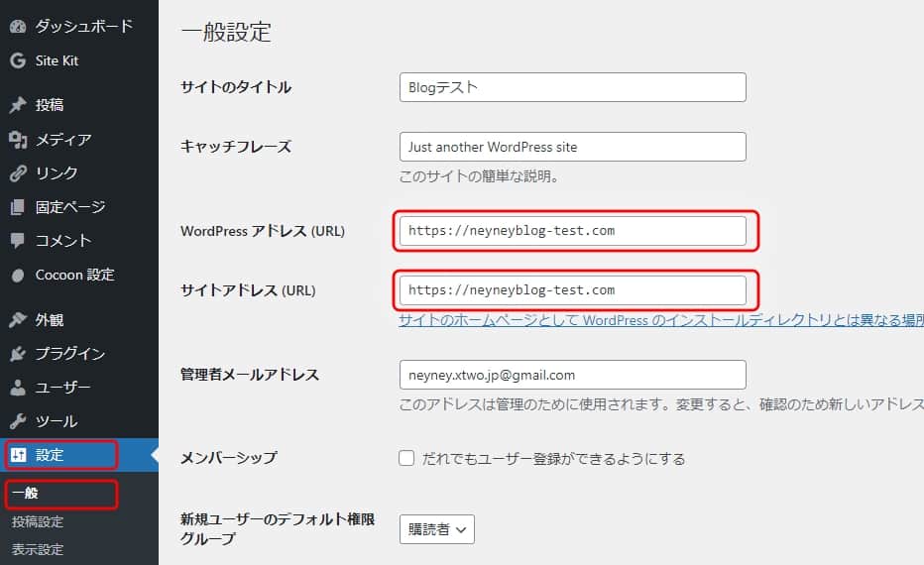Enable the だれでもユーザー登録ができるようにする checkbox
924x565 pixels.
coord(406,458)
